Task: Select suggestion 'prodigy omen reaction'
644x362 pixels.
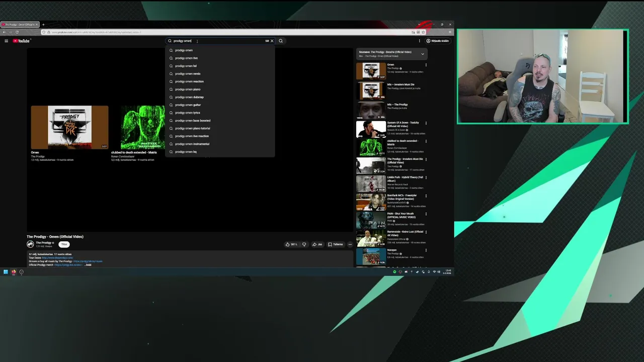Action: coord(220,81)
